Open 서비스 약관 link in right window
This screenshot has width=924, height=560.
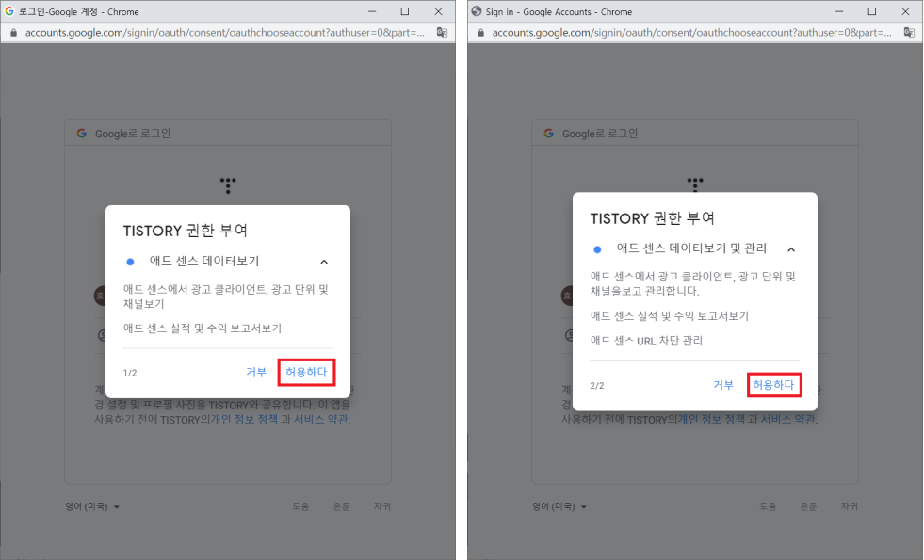point(788,419)
